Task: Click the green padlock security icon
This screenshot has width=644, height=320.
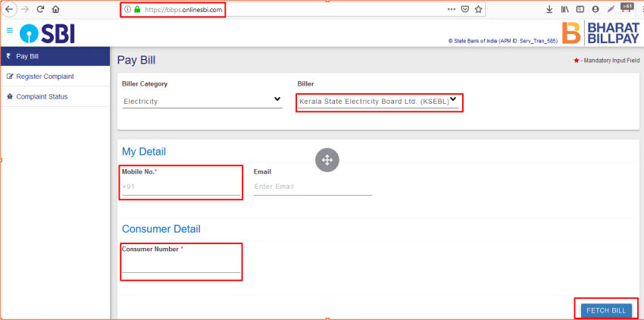Action: tap(137, 9)
